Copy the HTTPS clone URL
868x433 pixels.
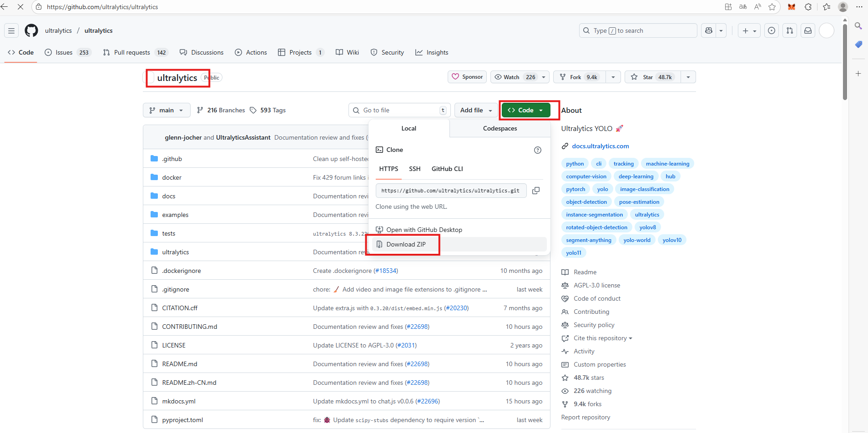(x=536, y=191)
